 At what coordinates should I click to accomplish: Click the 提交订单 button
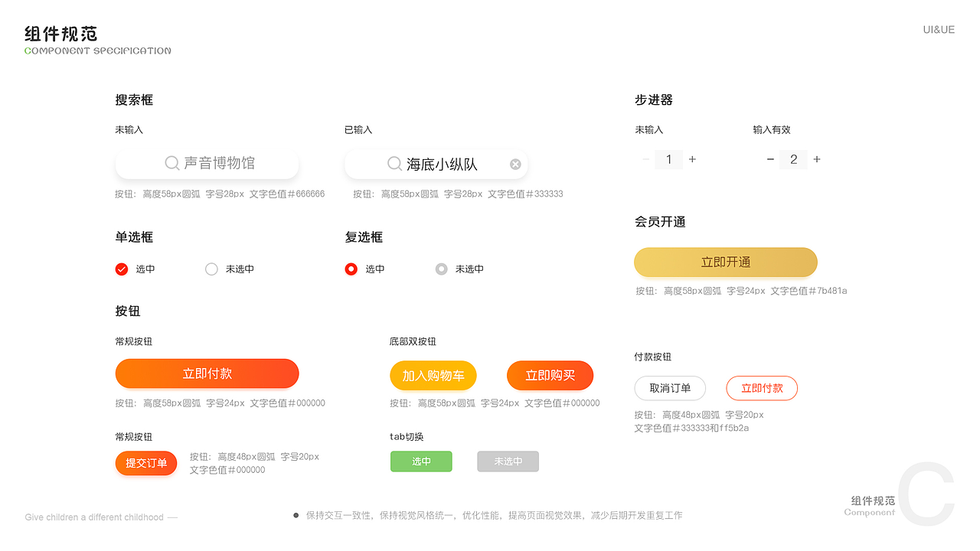146,463
